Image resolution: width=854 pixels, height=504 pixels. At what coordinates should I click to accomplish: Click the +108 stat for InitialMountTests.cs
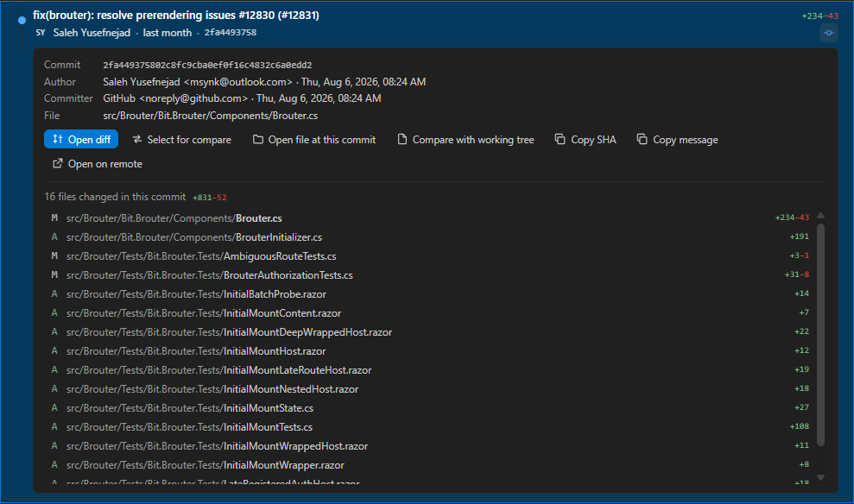point(799,426)
